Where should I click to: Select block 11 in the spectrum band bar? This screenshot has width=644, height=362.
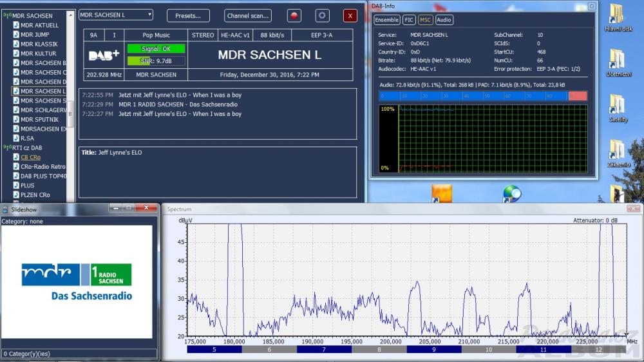[544, 349]
